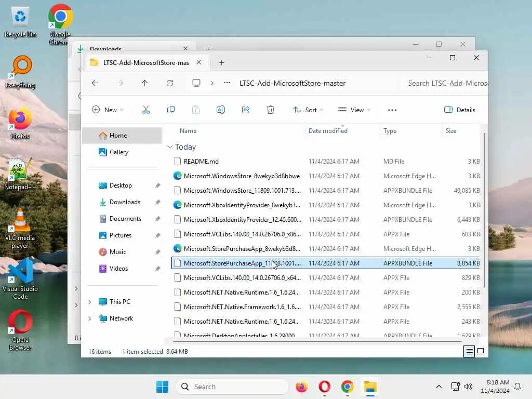Click the vertical scrollbar in file list
This screenshot has width=532, height=399.
pyautogui.click(x=484, y=210)
